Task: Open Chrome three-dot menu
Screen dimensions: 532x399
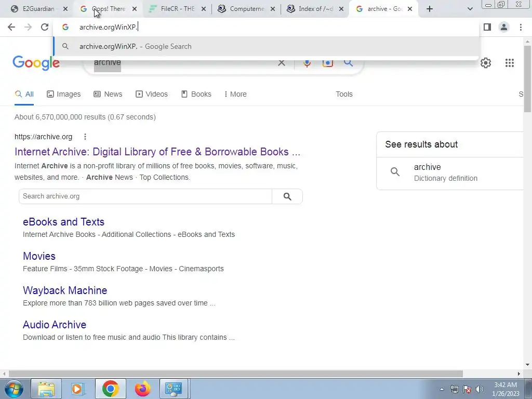Action: tap(521, 27)
